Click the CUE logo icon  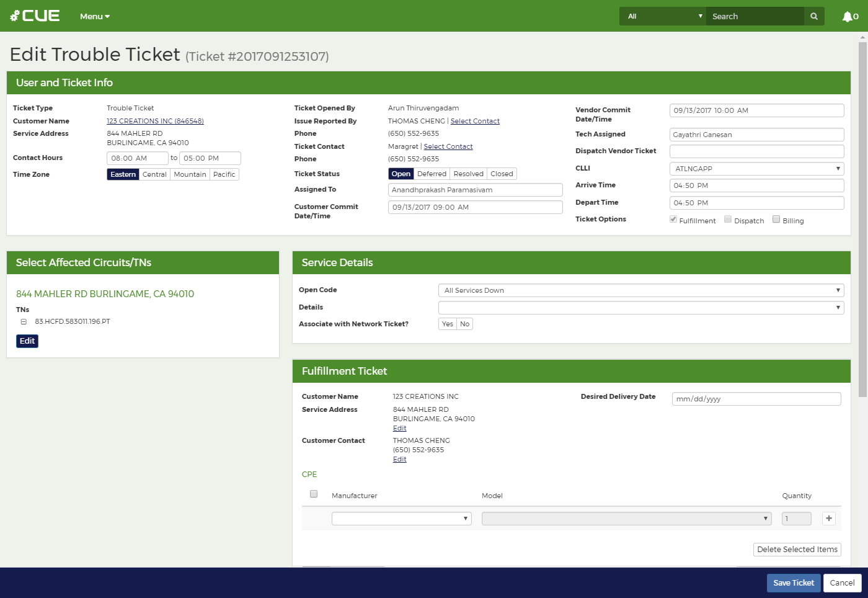[35, 16]
